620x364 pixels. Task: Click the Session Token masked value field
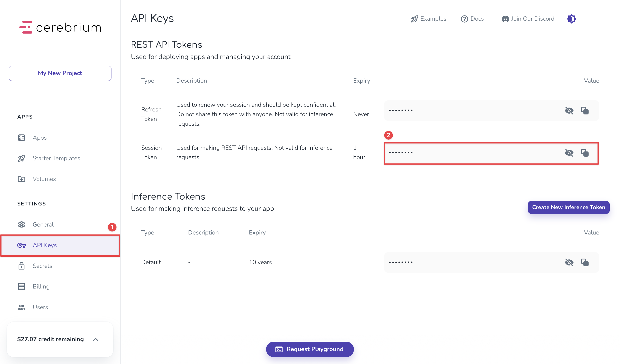point(491,153)
